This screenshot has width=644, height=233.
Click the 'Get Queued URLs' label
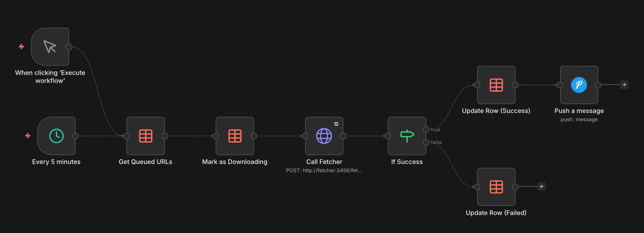(x=146, y=162)
